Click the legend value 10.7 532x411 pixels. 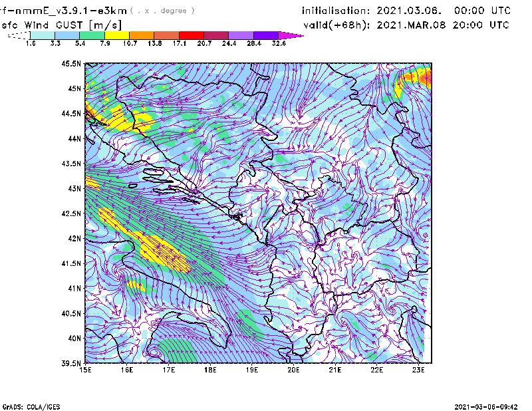tap(130, 43)
